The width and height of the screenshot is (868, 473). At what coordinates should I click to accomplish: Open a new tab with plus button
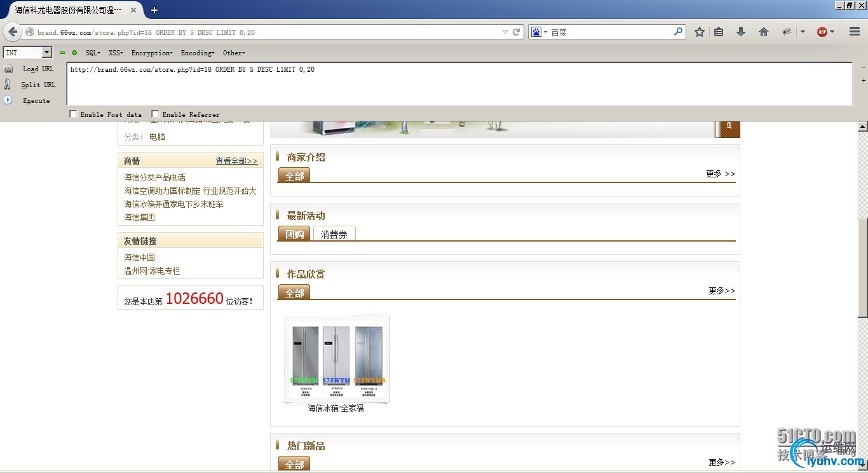[x=154, y=10]
